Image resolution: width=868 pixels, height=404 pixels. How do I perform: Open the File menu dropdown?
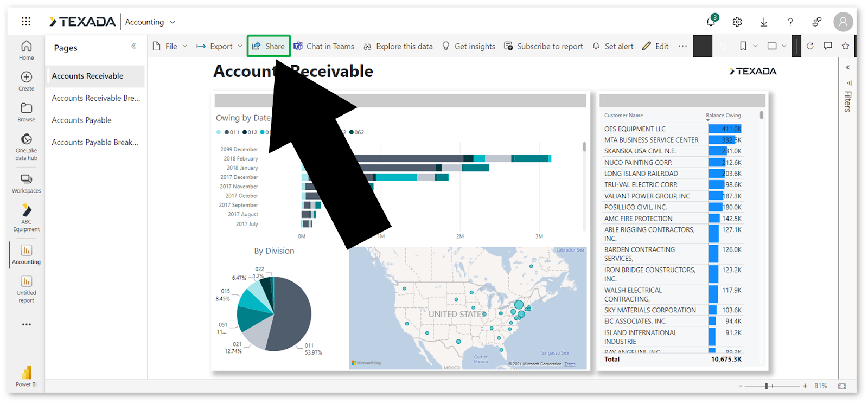click(170, 46)
